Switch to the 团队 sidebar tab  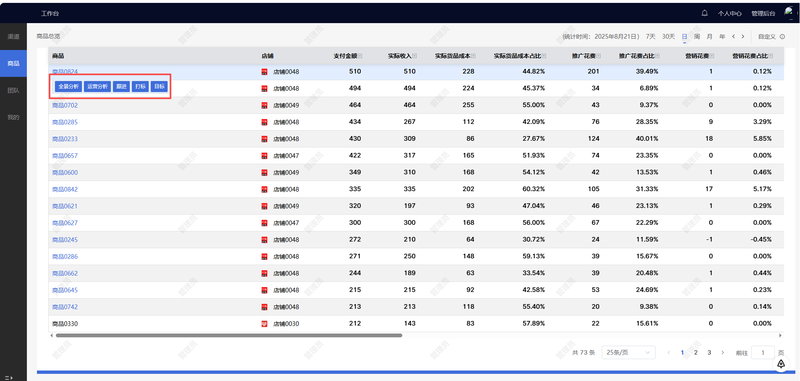(13, 90)
